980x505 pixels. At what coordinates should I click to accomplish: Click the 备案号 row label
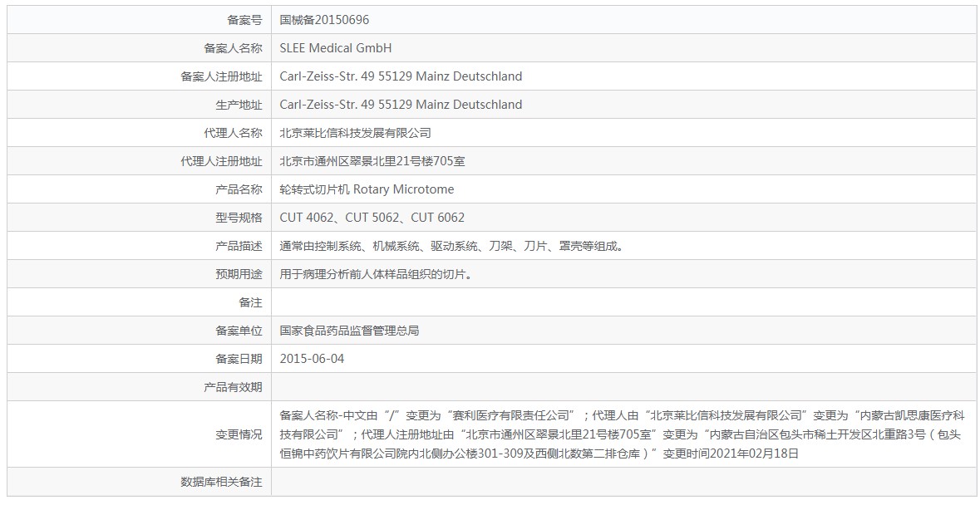pos(244,20)
